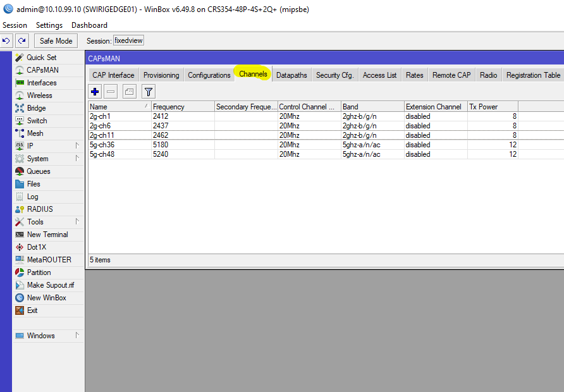This screenshot has height=392, width=564.
Task: Sort by Frequency column header
Action: 182,107
